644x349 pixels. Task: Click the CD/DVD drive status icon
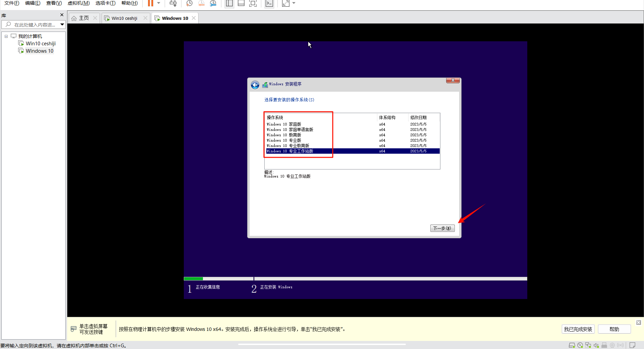coord(580,345)
